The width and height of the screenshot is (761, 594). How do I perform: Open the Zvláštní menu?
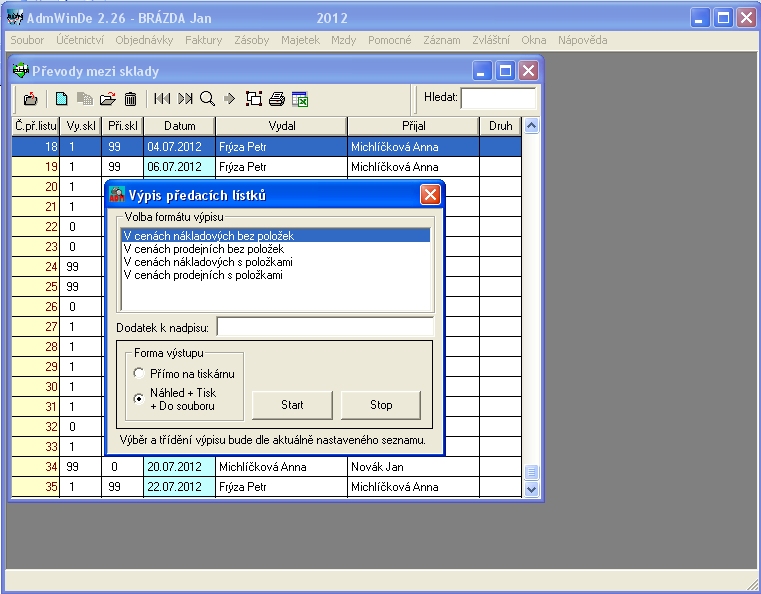click(491, 40)
